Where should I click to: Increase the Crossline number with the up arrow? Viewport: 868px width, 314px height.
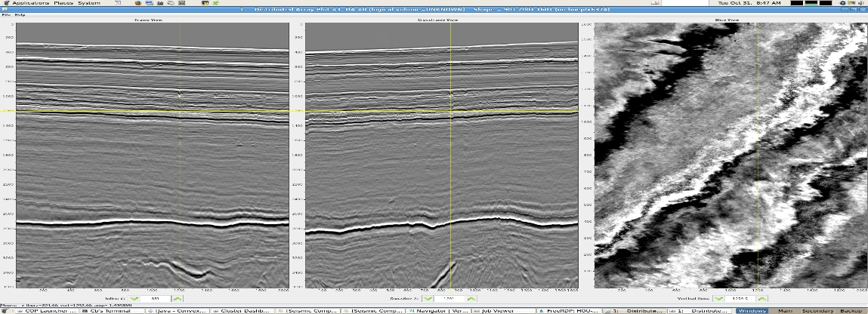pyautogui.click(x=470, y=298)
